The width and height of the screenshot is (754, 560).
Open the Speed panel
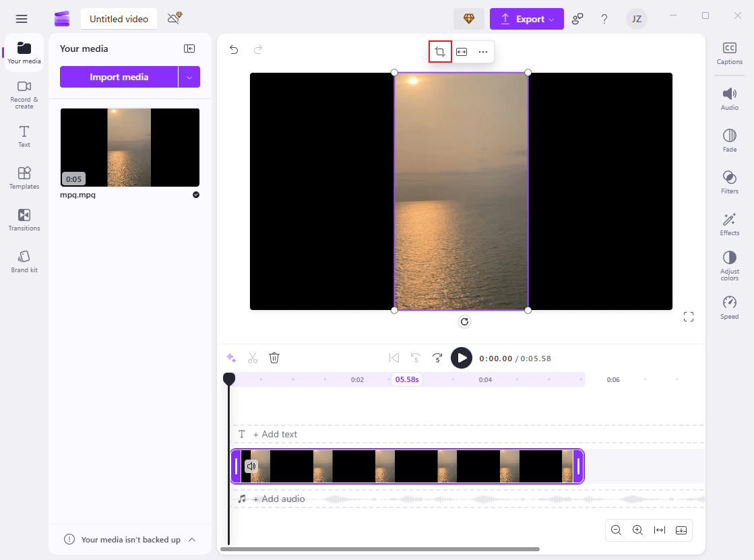729,307
